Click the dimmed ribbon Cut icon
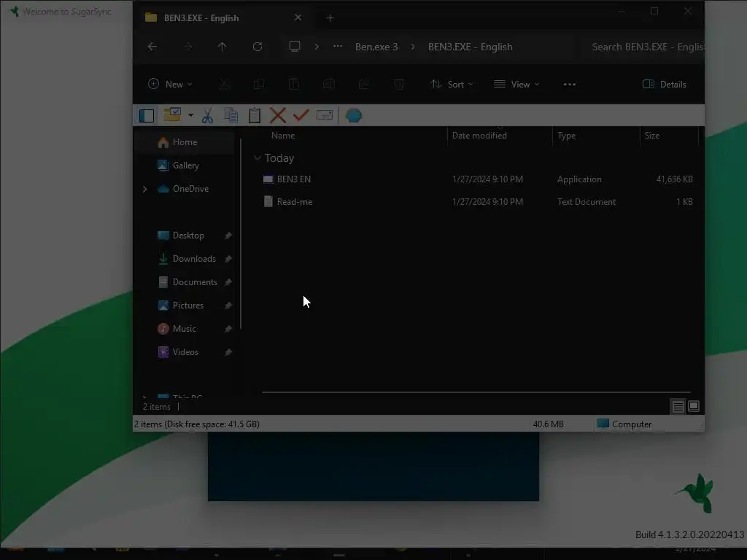This screenshot has width=747, height=560. pos(223,85)
